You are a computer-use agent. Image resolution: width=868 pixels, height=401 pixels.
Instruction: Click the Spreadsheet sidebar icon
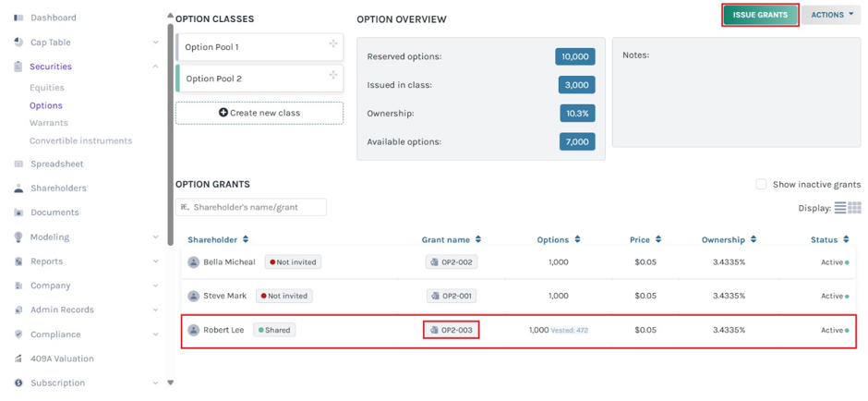[18, 164]
